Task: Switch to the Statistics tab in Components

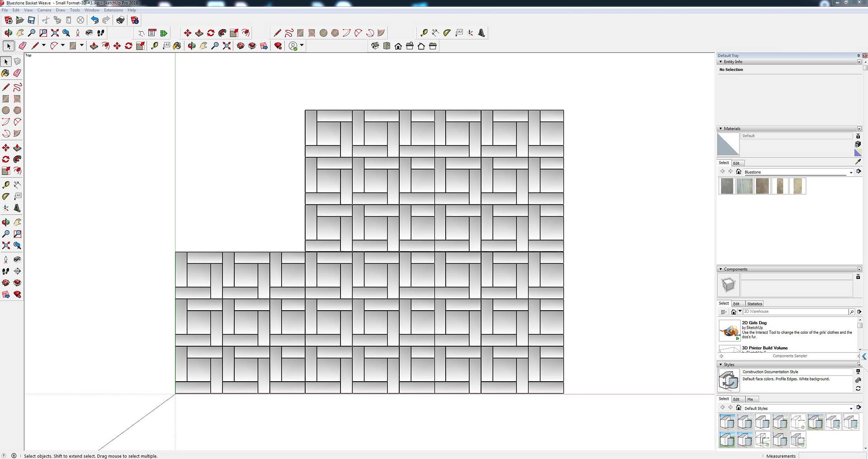Action: pyautogui.click(x=754, y=304)
